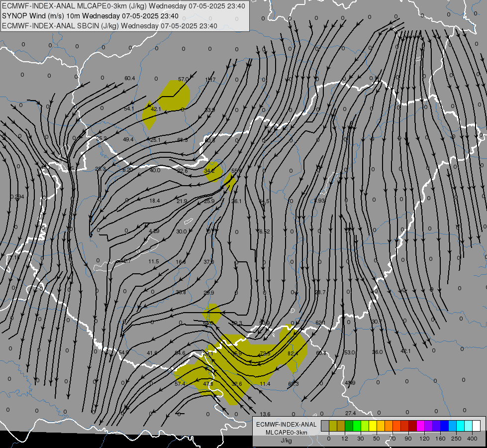Select the dark green legend swatch
The height and width of the screenshot is (448, 487).
click(349, 426)
